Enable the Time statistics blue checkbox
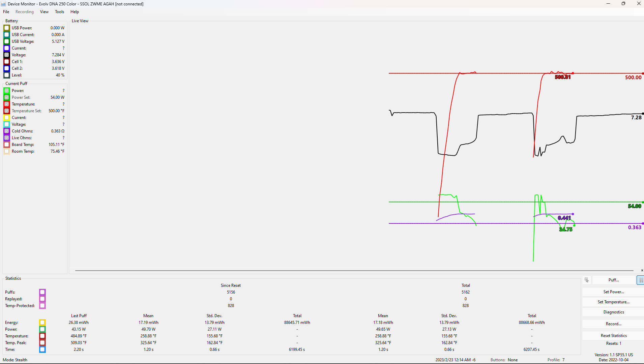The height and width of the screenshot is (364, 644). click(x=42, y=350)
